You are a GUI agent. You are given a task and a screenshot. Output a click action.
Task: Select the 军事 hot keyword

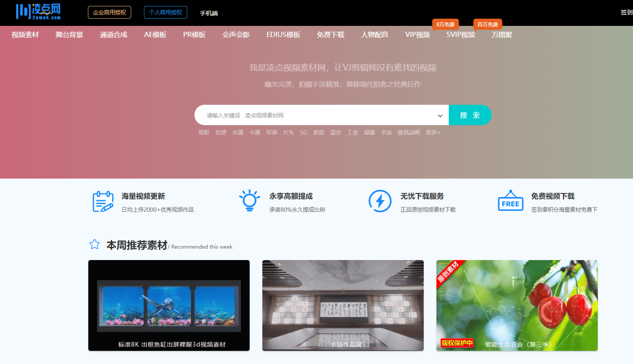272,132
